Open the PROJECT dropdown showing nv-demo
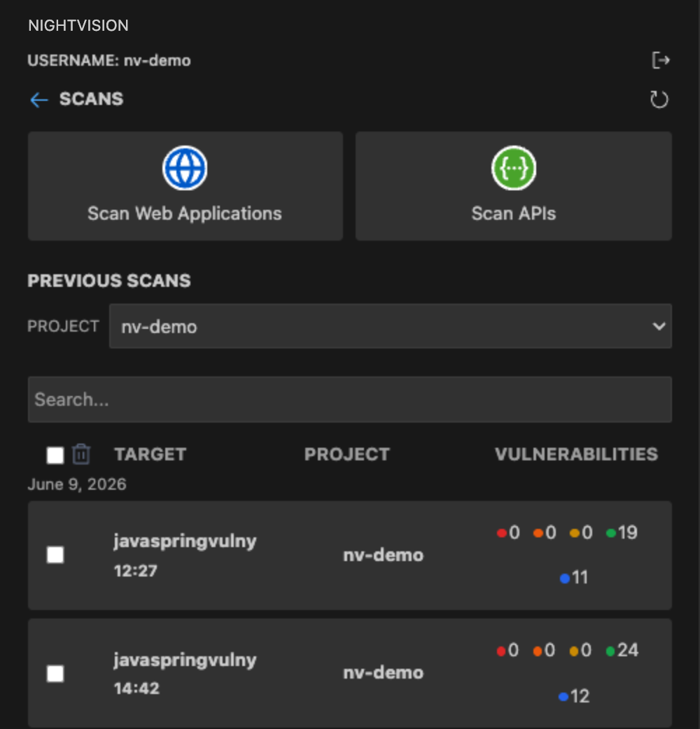The width and height of the screenshot is (700, 729). coord(390,327)
